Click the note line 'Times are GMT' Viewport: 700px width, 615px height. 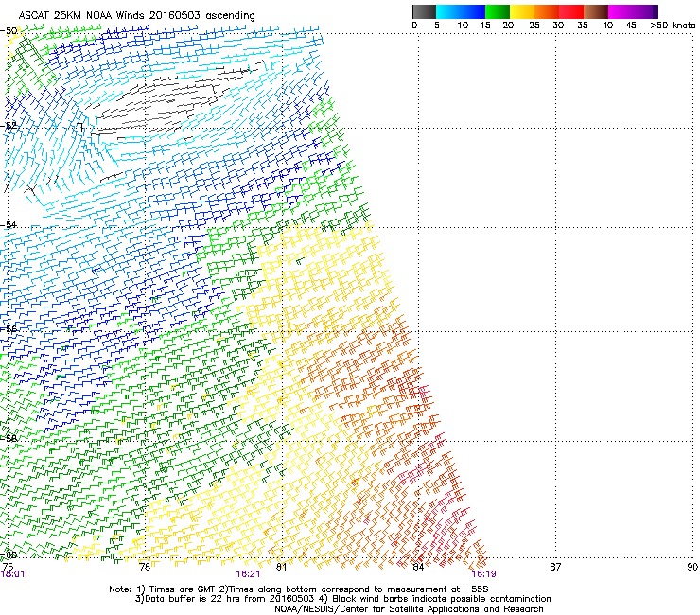[182, 589]
